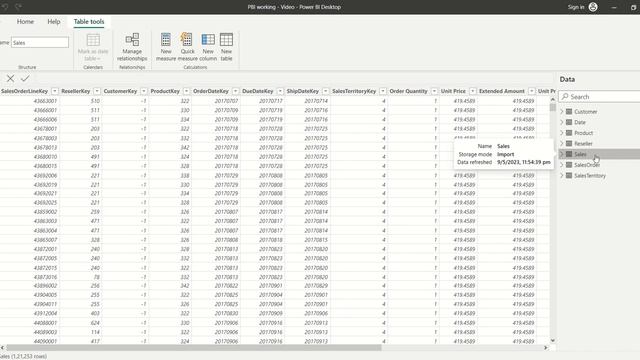Focus the Data pane Search box

pyautogui.click(x=599, y=96)
